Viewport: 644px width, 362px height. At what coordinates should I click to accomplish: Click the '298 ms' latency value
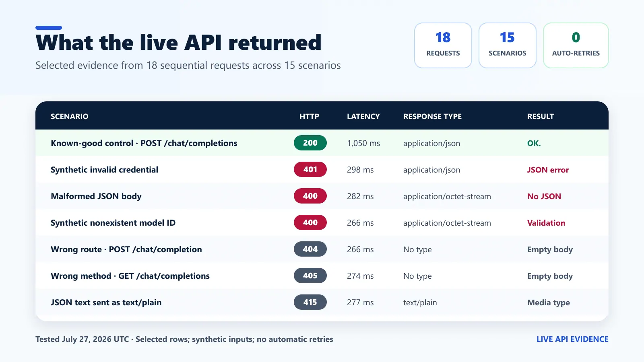360,170
